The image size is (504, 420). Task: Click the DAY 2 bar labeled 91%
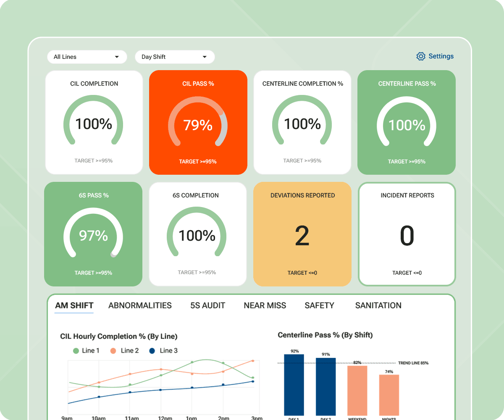click(x=326, y=386)
